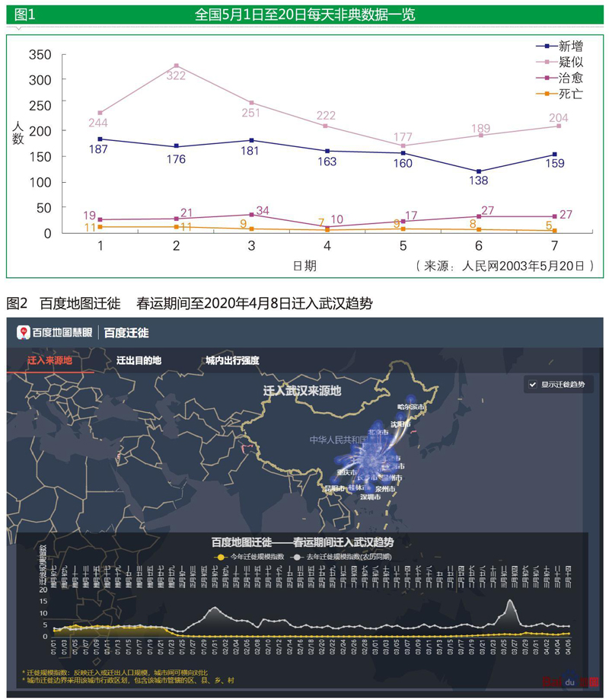
Task: Click the 187 new-cases data label
Action: (x=98, y=149)
